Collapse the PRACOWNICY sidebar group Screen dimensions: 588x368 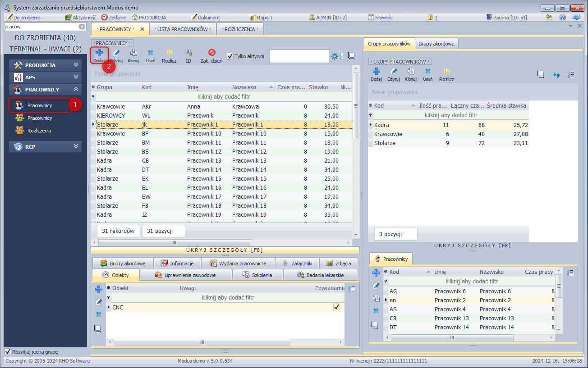45,90
